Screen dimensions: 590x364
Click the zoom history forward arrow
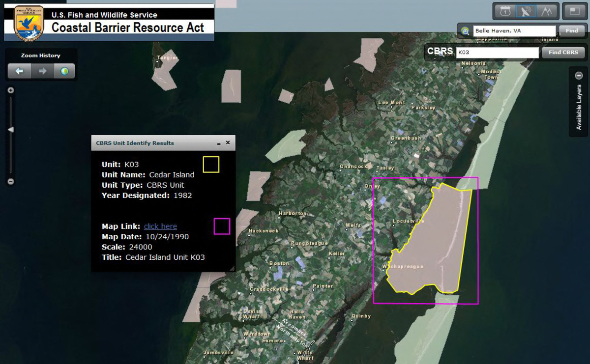click(x=42, y=71)
